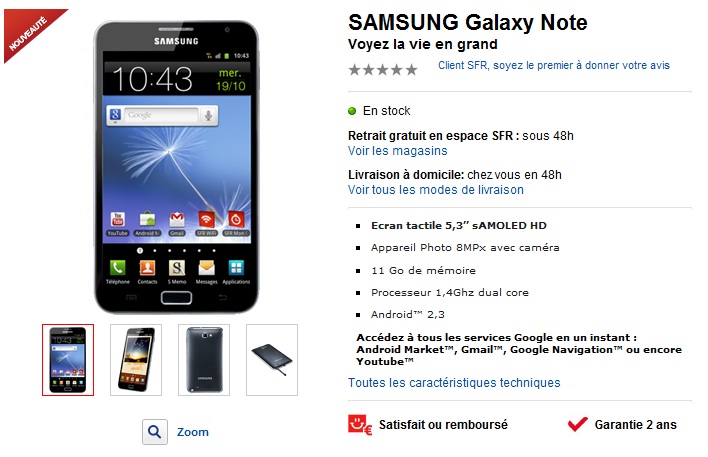The width and height of the screenshot is (708, 457).
Task: Open the Zoom text link
Action: pyautogui.click(x=193, y=432)
